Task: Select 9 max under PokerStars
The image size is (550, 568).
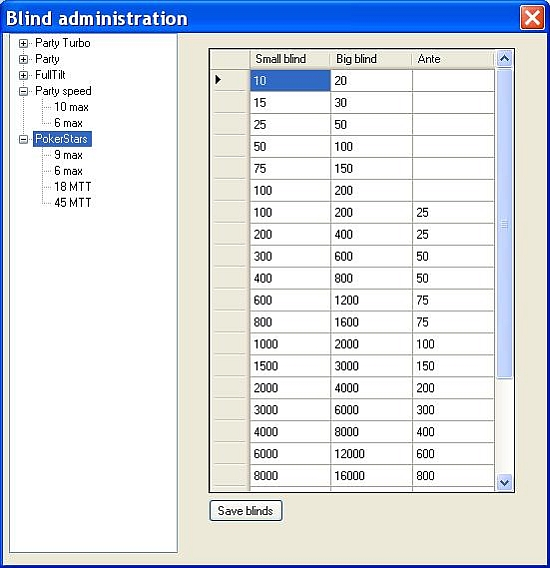Action: point(68,155)
